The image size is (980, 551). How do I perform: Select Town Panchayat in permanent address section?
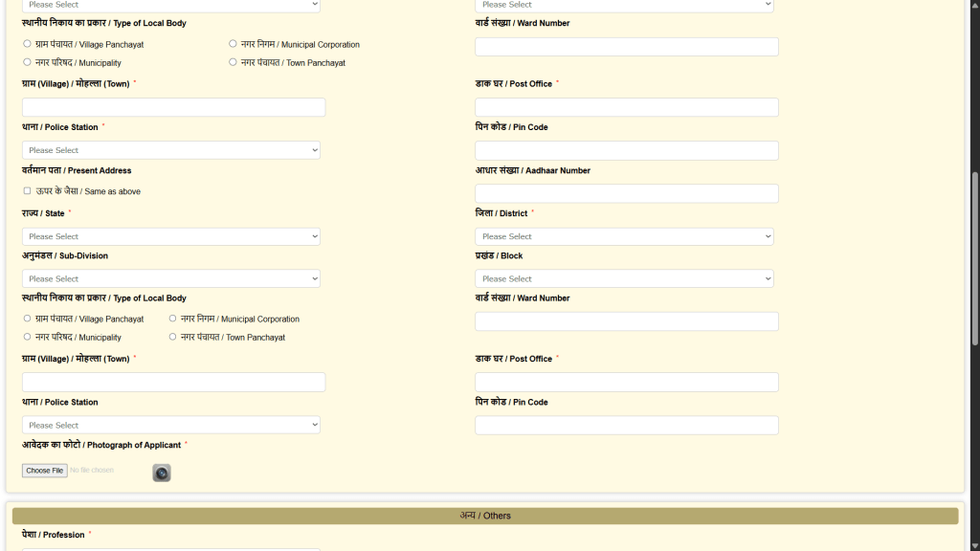233,62
